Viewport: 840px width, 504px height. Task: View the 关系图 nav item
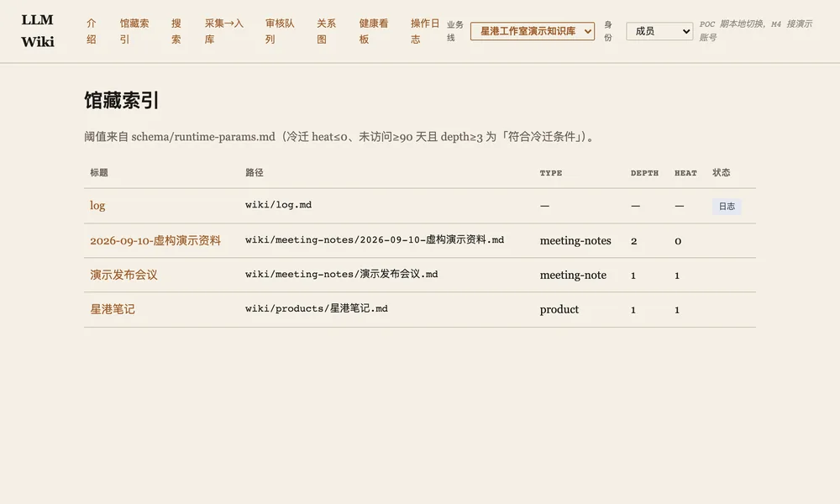tap(326, 31)
